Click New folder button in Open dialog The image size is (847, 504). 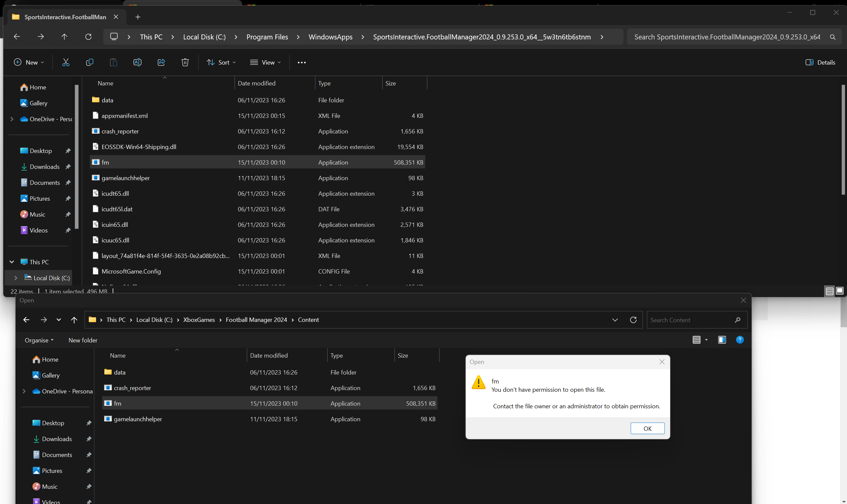click(83, 340)
